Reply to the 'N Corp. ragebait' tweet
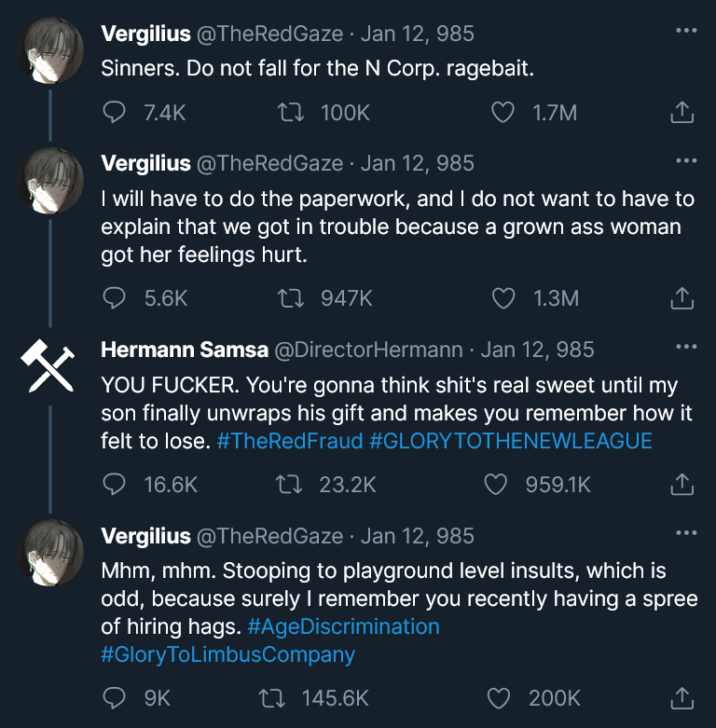The height and width of the screenshot is (728, 716). point(114,113)
